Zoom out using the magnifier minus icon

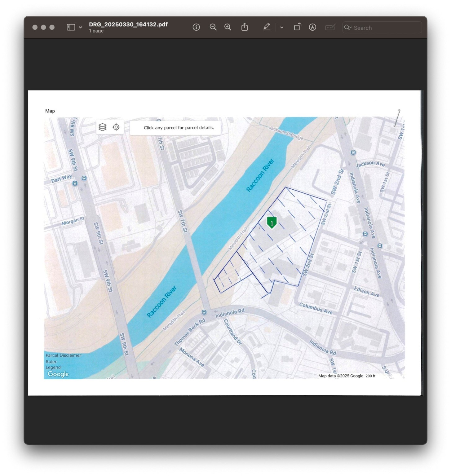(213, 27)
